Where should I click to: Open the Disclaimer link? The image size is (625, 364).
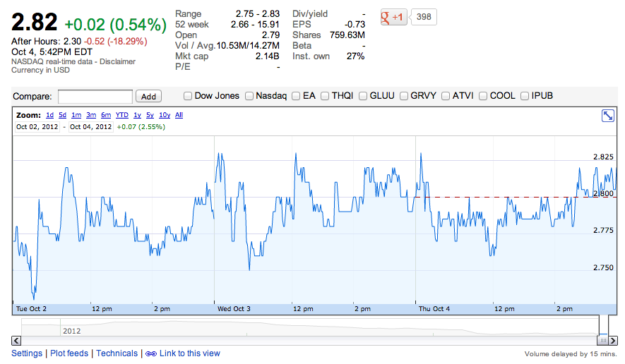[118, 62]
